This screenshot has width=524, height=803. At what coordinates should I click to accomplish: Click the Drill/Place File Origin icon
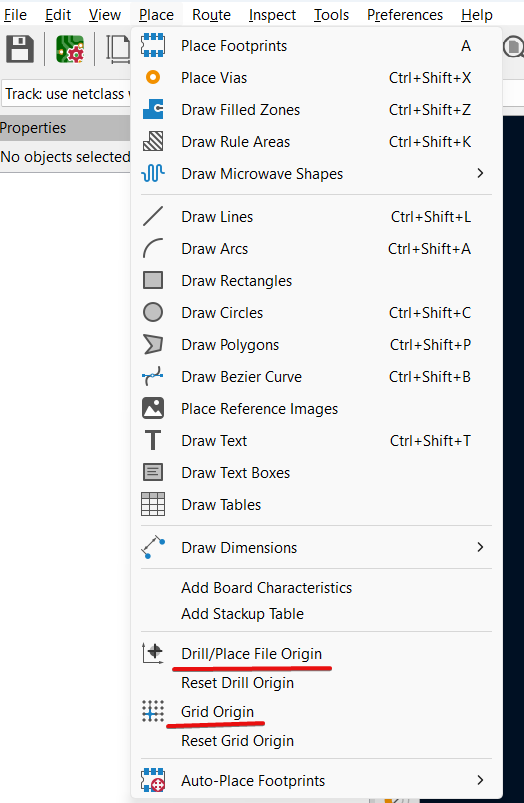point(153,653)
